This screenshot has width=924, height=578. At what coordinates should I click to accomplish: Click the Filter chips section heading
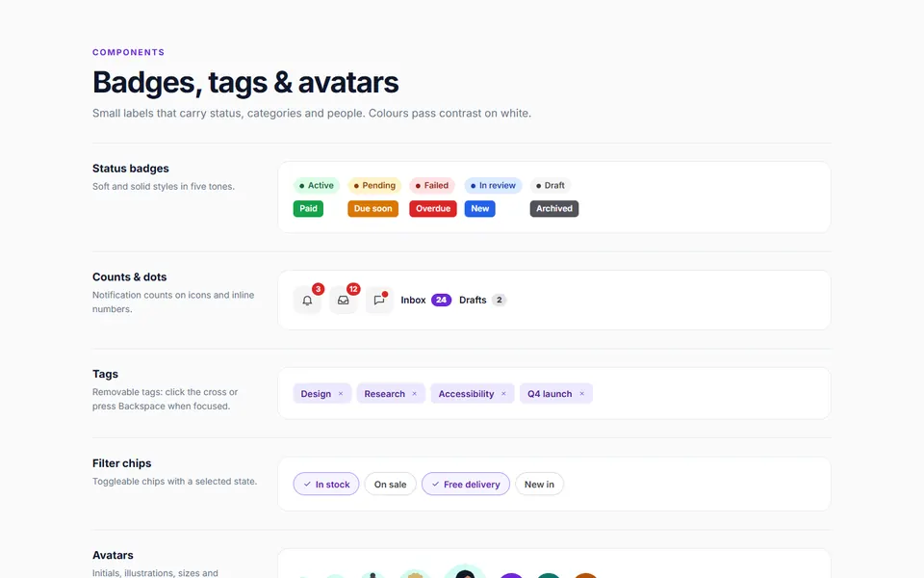pyautogui.click(x=122, y=463)
